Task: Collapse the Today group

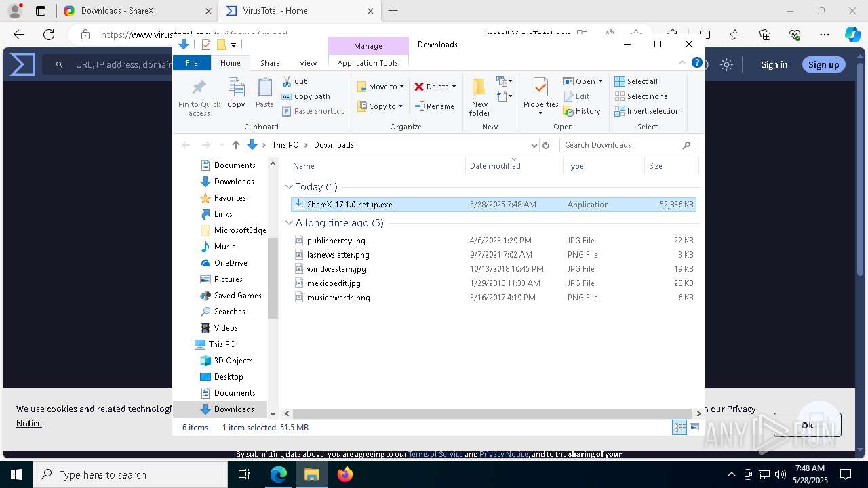Action: click(x=290, y=187)
